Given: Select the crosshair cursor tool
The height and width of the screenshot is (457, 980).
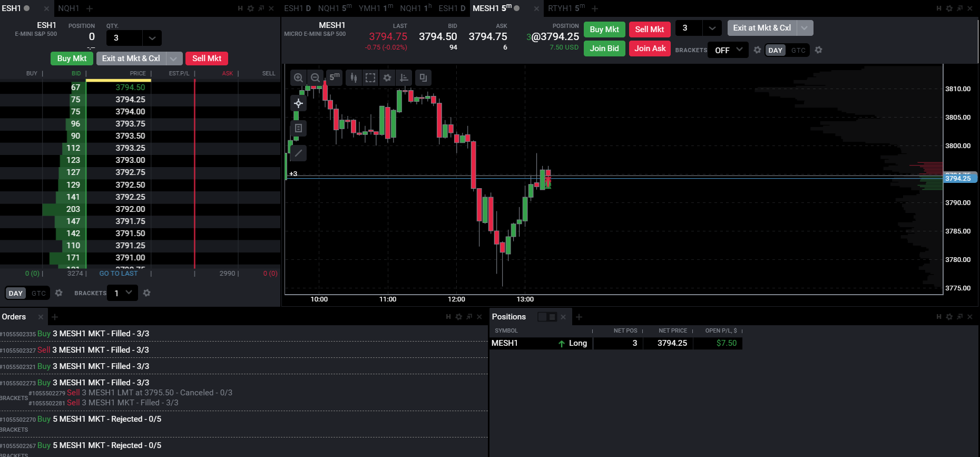Looking at the screenshot, I should 298,103.
